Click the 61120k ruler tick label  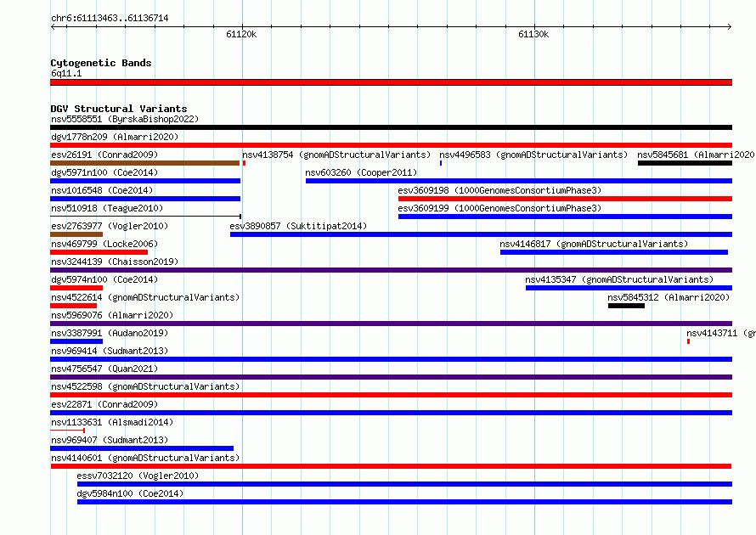[241, 34]
